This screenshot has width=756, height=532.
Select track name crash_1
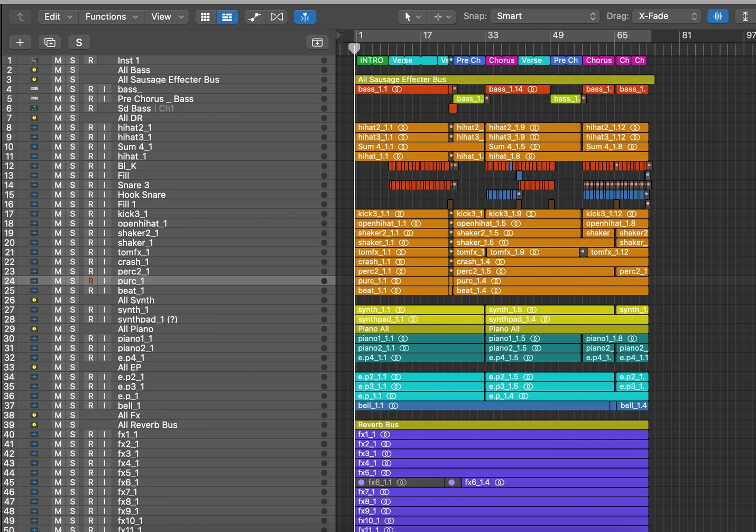point(133,262)
